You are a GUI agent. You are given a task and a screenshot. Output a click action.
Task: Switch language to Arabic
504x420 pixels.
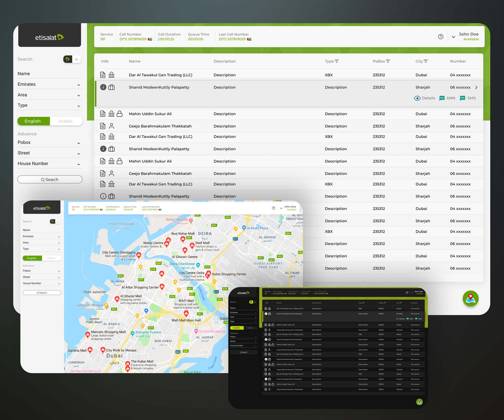pos(66,121)
